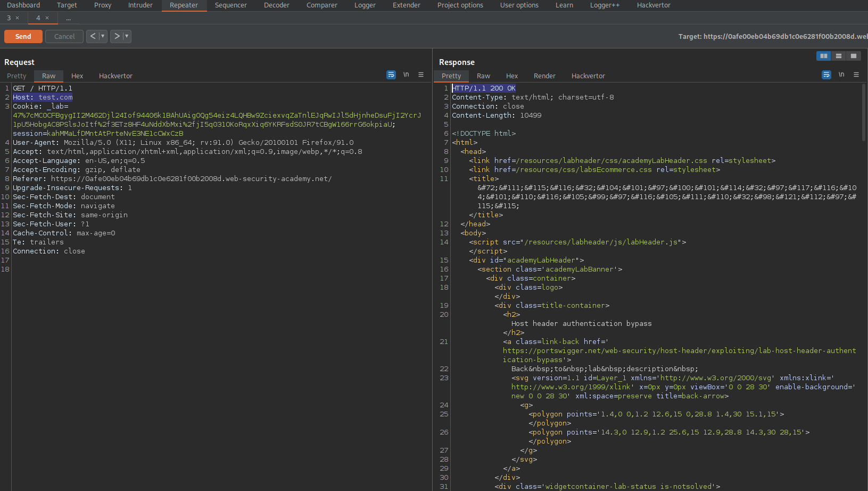Click the Response panel vertical scrollbar

[x=863, y=112]
